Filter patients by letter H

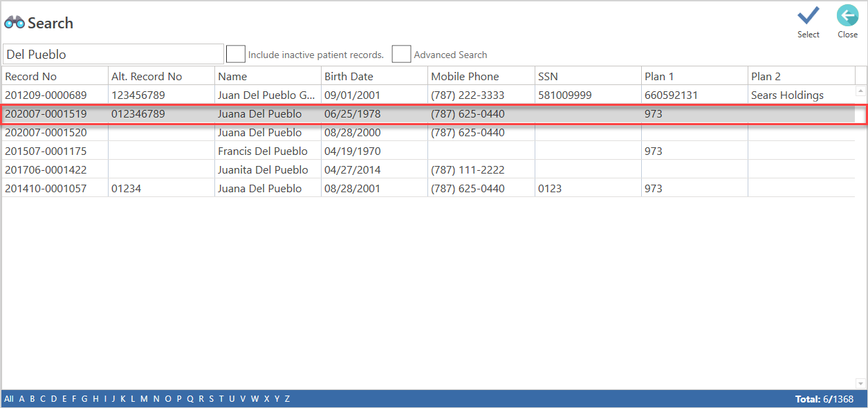click(95, 399)
